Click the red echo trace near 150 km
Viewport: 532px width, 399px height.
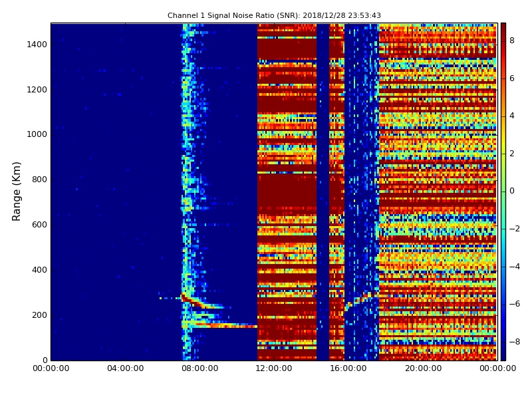point(224,326)
